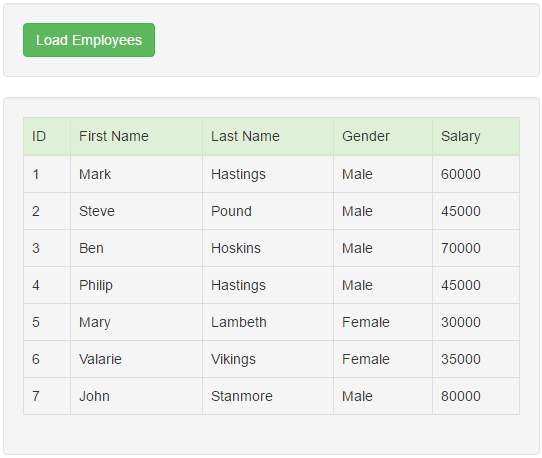The image size is (542, 458).
Task: Select salary 35000 in Valarie's row
Action: click(476, 359)
